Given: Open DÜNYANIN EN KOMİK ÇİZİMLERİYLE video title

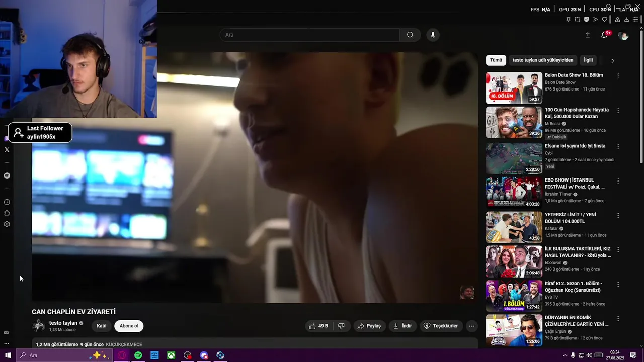Looking at the screenshot, I should pyautogui.click(x=577, y=321).
